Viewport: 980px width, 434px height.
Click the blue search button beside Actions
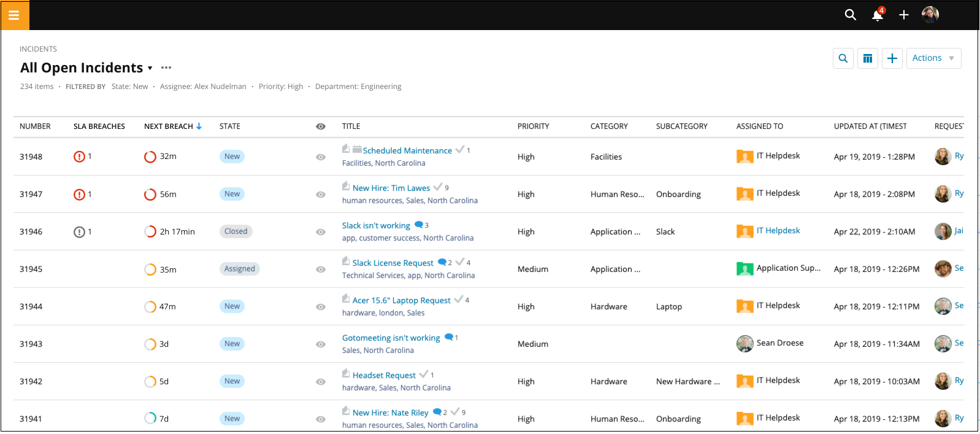[x=843, y=58]
